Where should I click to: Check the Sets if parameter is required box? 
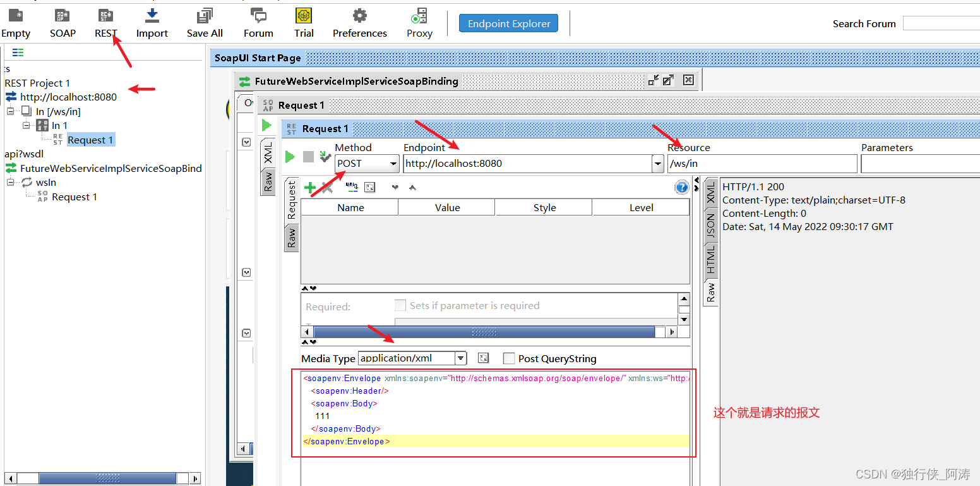tap(401, 305)
